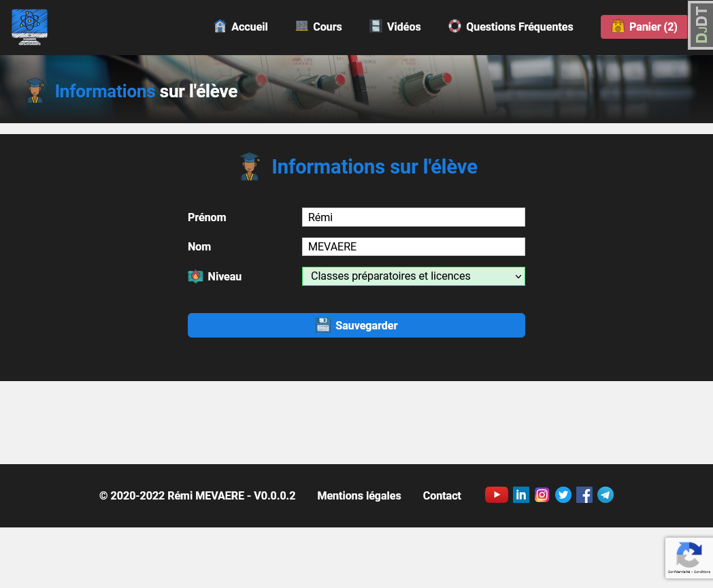
Task: Open the YouTube channel icon
Action: point(496,495)
